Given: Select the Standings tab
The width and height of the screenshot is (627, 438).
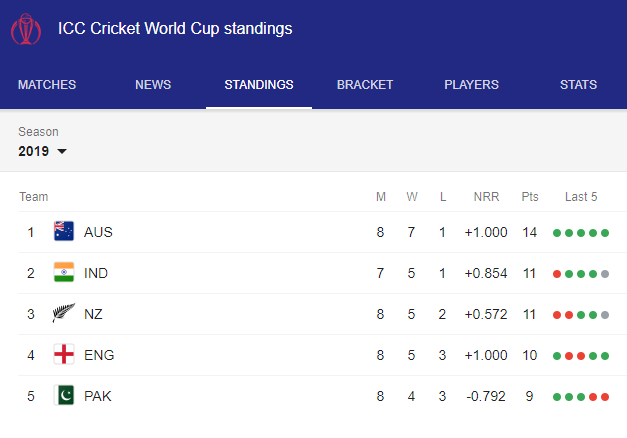Looking at the screenshot, I should point(259,85).
